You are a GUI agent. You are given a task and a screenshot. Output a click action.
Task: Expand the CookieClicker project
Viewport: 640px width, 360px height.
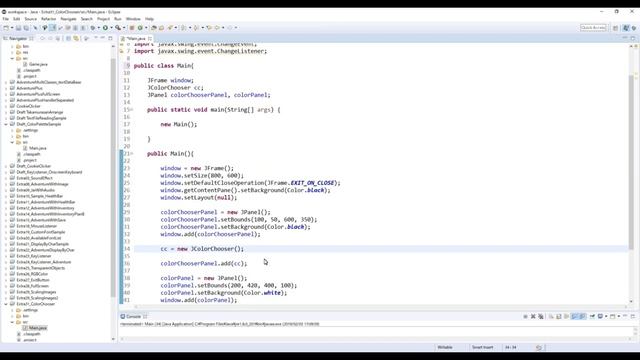[6, 106]
